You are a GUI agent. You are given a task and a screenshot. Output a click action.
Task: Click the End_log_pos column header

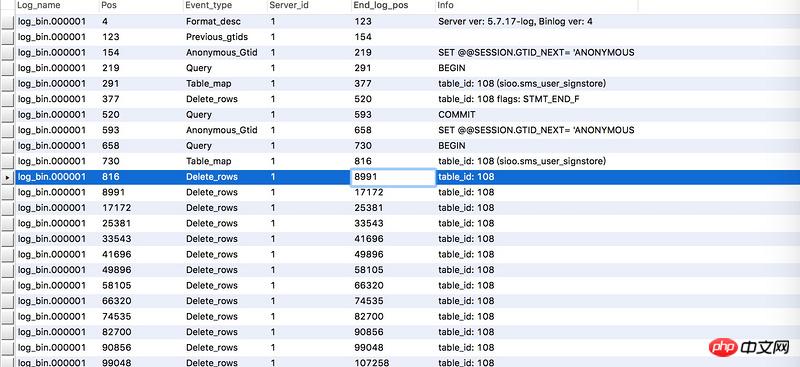point(393,6)
